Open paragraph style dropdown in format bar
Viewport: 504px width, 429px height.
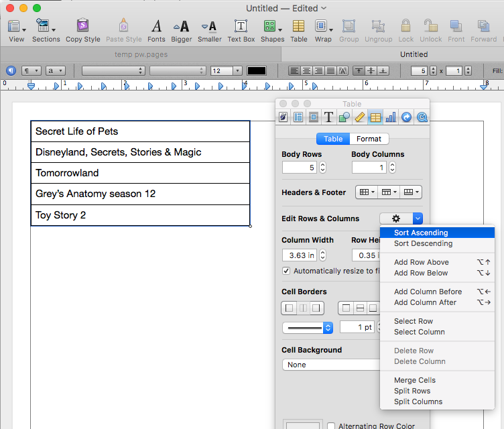pyautogui.click(x=31, y=70)
